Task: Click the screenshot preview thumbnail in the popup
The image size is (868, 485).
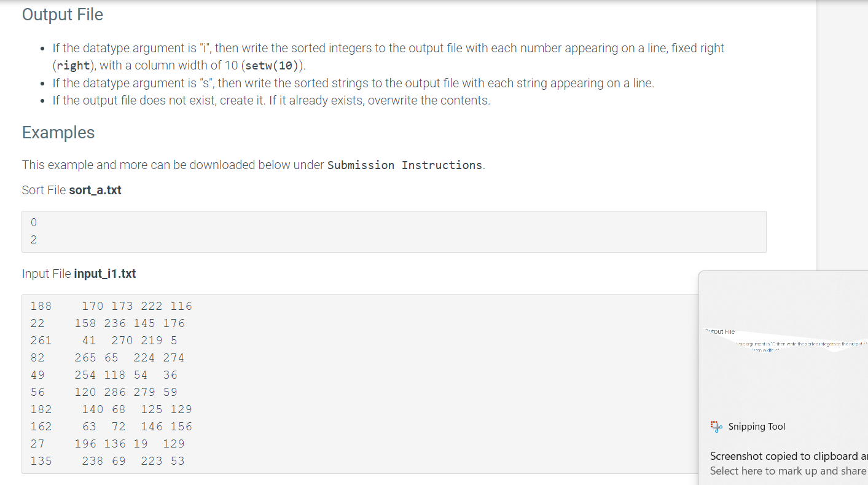Action: click(x=786, y=341)
